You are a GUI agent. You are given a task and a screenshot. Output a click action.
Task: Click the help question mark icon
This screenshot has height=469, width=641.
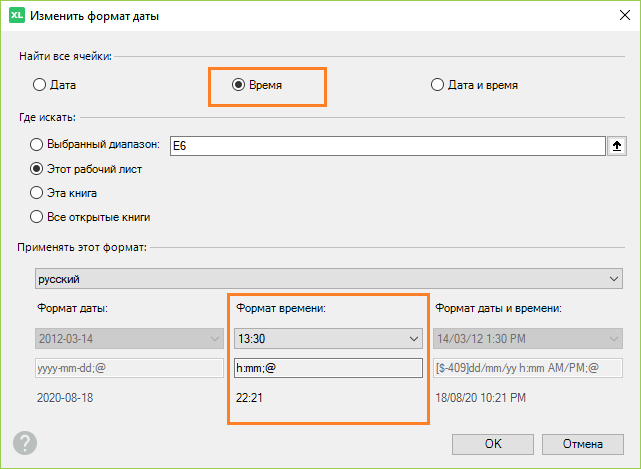[25, 443]
